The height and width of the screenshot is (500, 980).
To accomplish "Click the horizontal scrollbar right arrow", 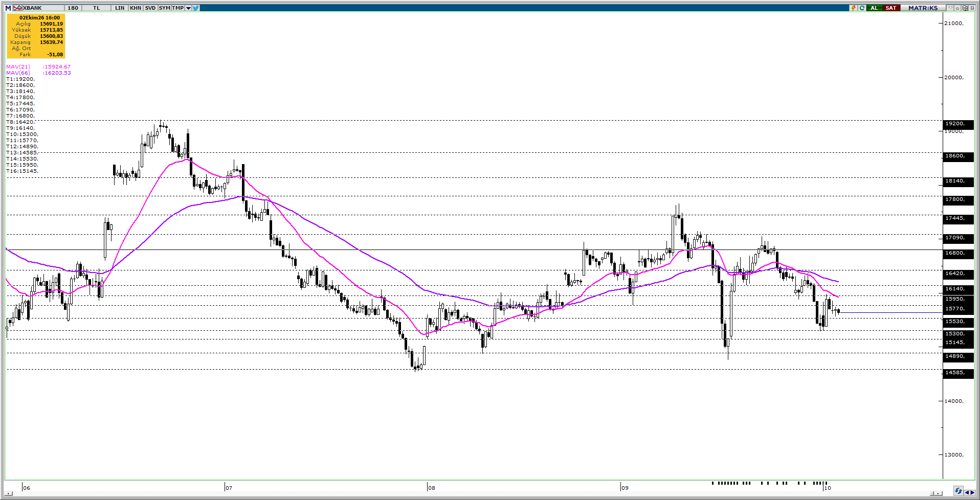I will [939, 493].
